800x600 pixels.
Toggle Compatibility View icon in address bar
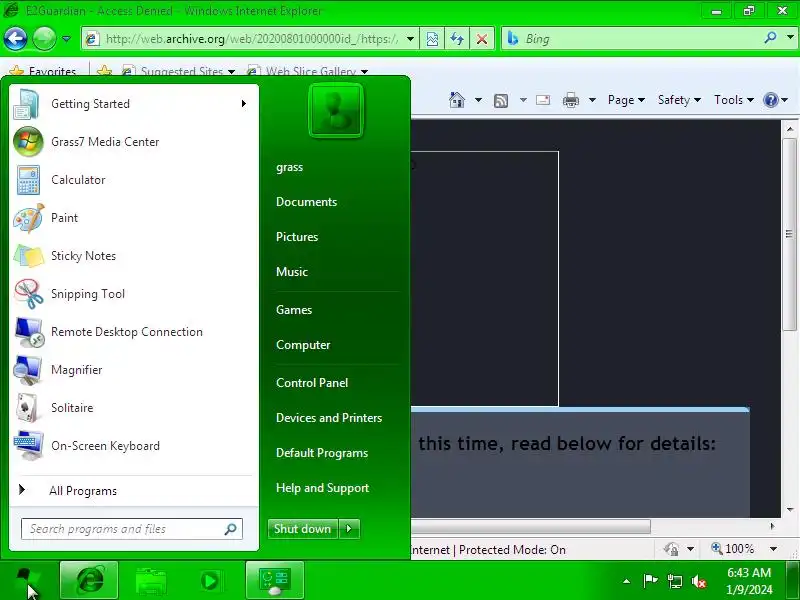tap(432, 39)
